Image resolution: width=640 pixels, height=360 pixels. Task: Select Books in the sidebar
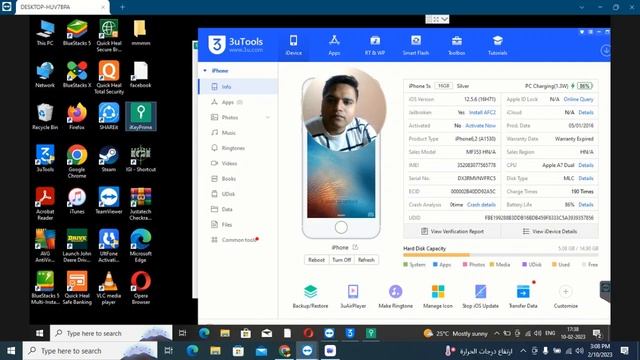238,179
